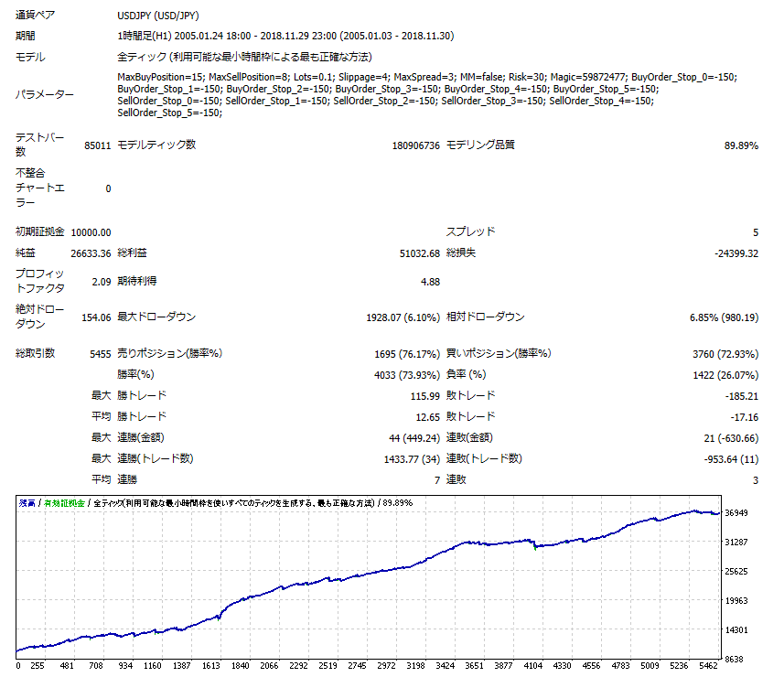Viewport: 784px width, 677px height.
Task: Click the net profit value 26633.36
Action: click(91, 253)
